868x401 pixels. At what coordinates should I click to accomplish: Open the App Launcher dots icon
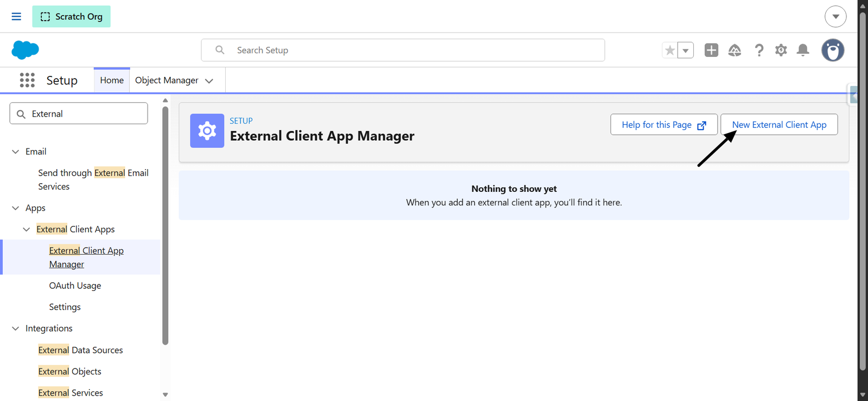(27, 80)
